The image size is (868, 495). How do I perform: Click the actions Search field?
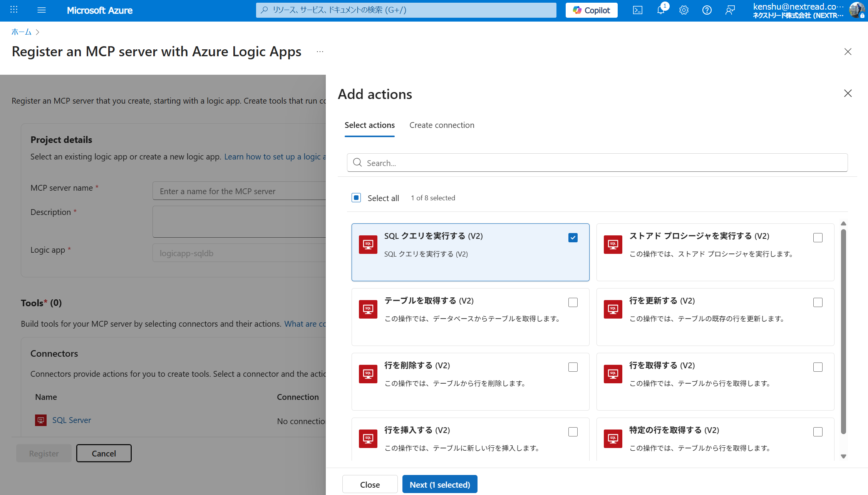coord(597,163)
